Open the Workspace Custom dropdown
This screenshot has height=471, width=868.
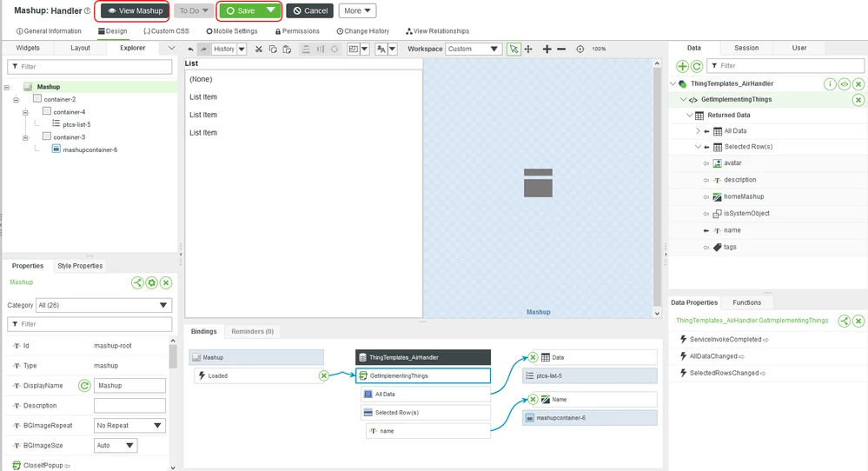[x=474, y=49]
